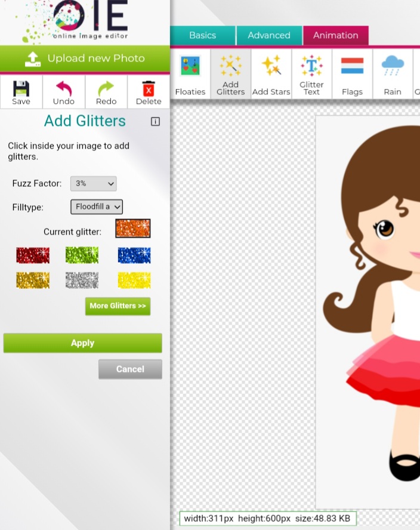Open the Glitter Text tool
Image resolution: width=420 pixels, height=530 pixels.
pyautogui.click(x=311, y=75)
